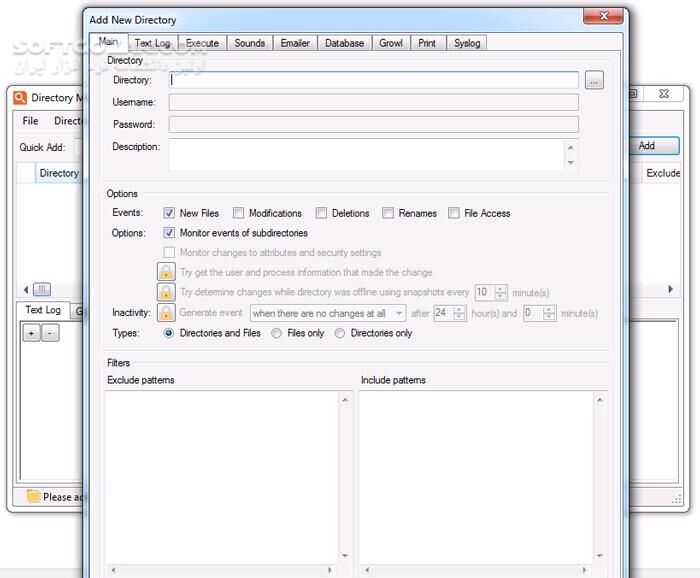Image resolution: width=700 pixels, height=578 pixels.
Task: Switch to the Text Log tab in dialog
Action: point(153,43)
